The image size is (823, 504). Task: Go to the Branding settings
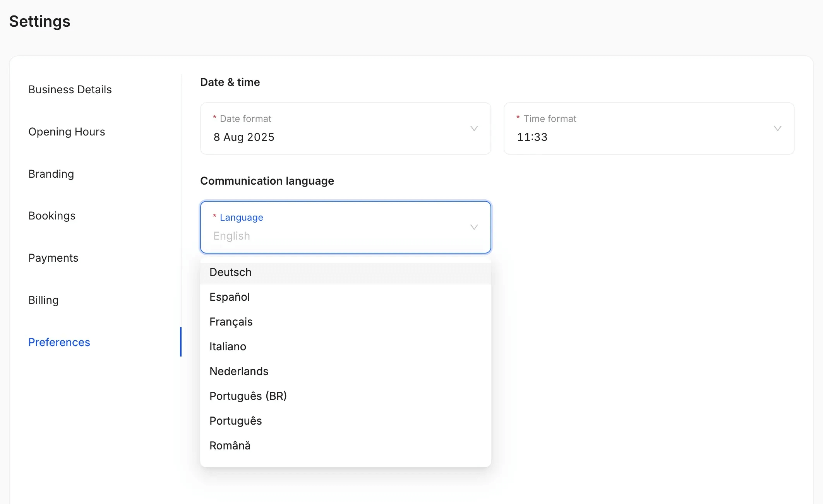(51, 174)
